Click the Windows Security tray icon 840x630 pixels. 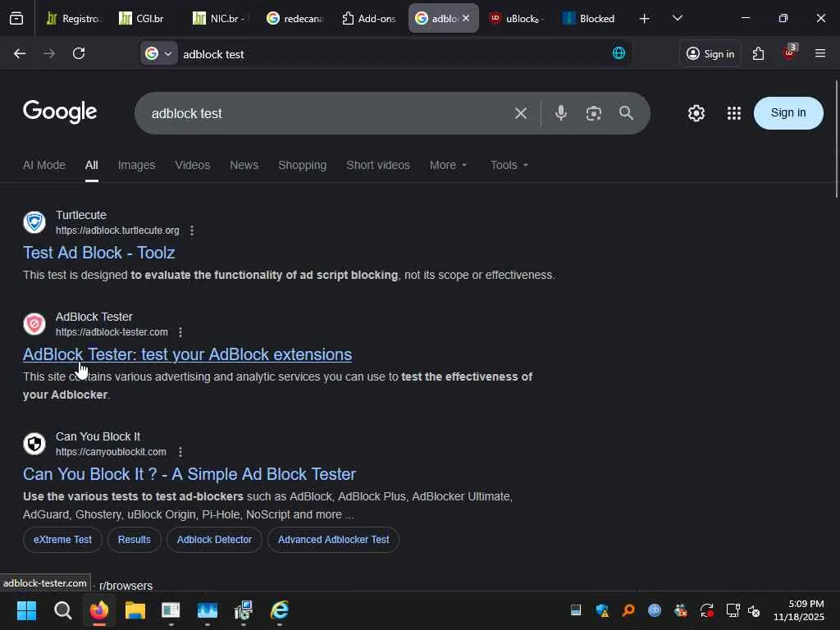[x=602, y=610]
